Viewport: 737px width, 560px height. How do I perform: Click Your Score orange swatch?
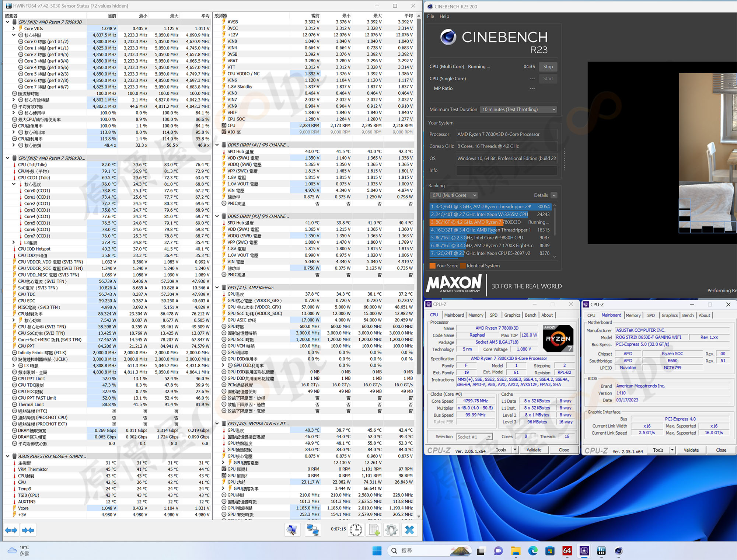point(432,266)
